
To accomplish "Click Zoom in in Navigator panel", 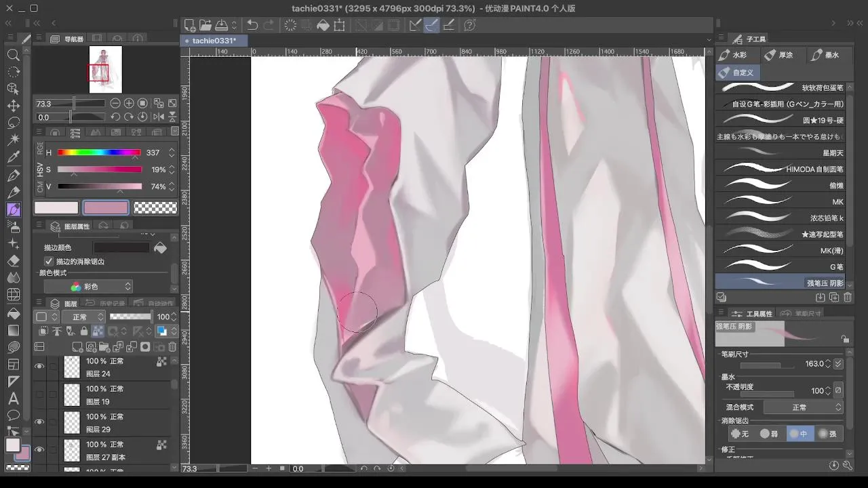I will click(x=129, y=103).
